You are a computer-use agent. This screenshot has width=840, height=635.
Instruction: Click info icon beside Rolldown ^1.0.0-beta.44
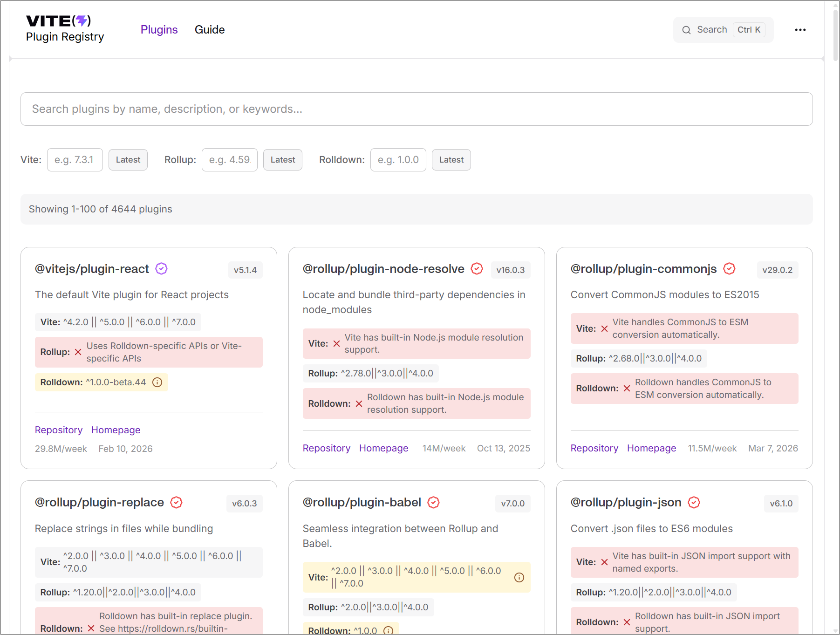[157, 382]
